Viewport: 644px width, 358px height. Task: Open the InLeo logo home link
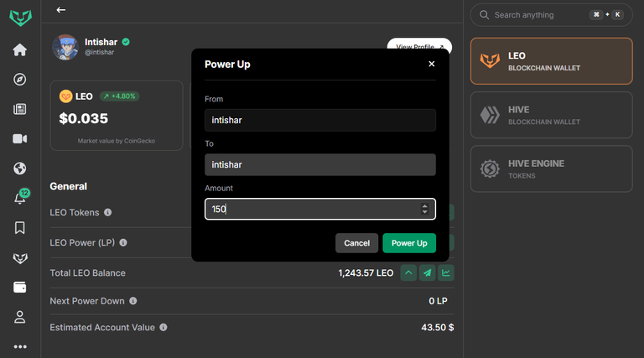coord(20,18)
